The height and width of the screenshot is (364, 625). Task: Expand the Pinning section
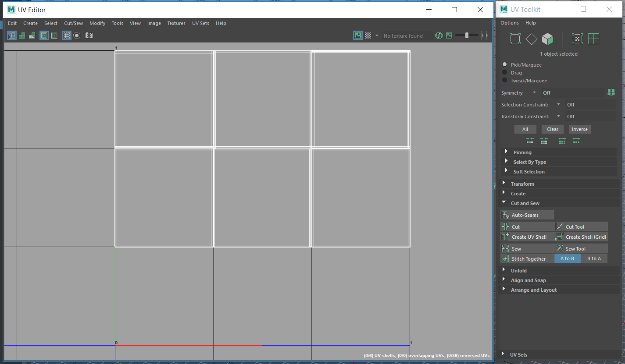pyautogui.click(x=559, y=152)
